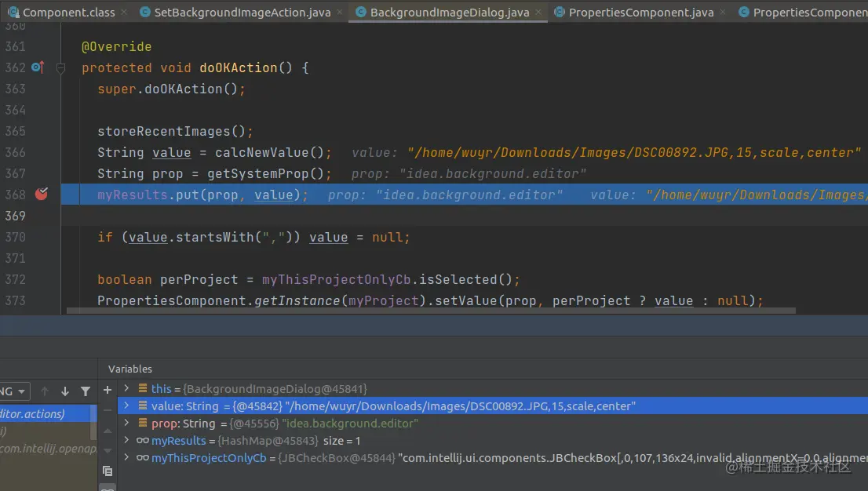Click the class icon on SetBackgroundImageAction.java tab

click(145, 12)
